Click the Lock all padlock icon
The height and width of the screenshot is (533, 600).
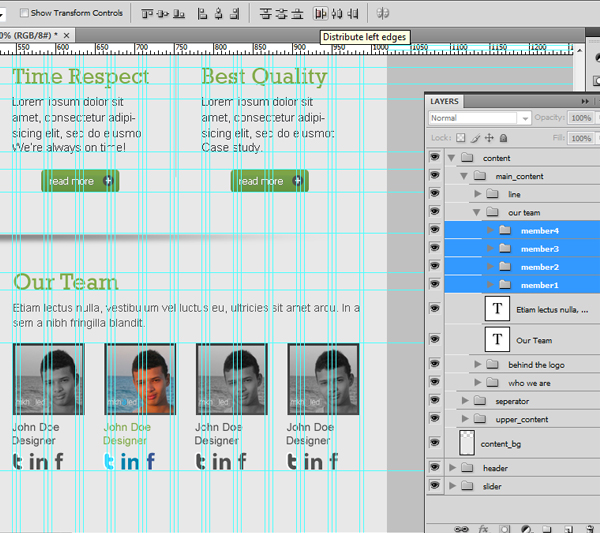click(x=504, y=138)
